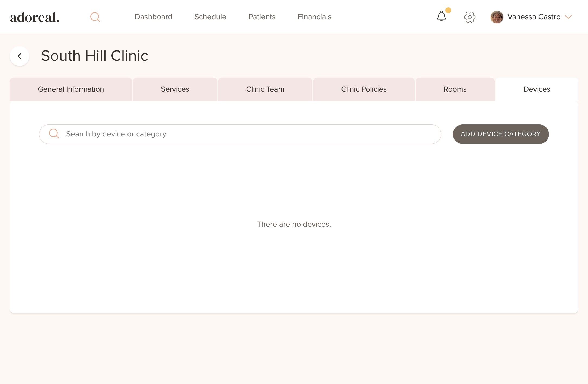The image size is (588, 384).
Task: Click the adoreal logo
Action: tap(34, 17)
